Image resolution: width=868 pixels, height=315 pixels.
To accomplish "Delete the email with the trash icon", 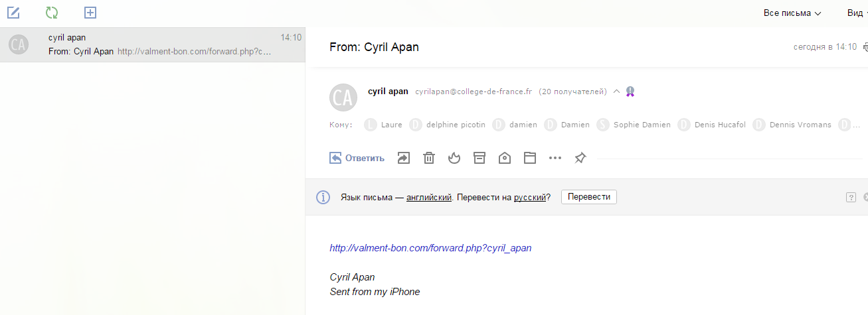I will point(430,158).
